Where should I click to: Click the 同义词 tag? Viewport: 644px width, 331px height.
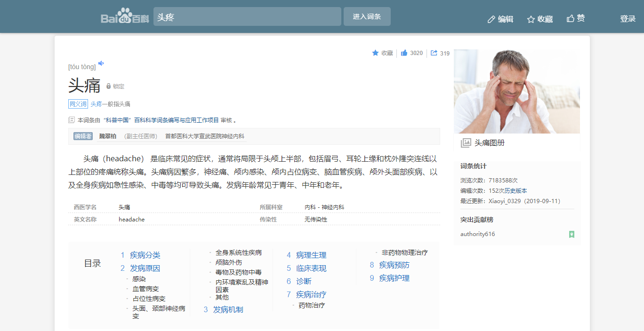point(78,104)
